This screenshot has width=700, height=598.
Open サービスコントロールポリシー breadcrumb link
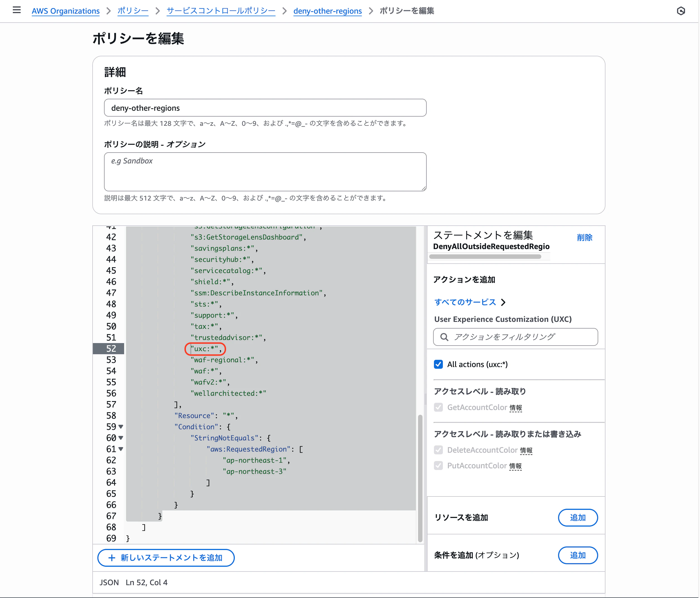[221, 11]
